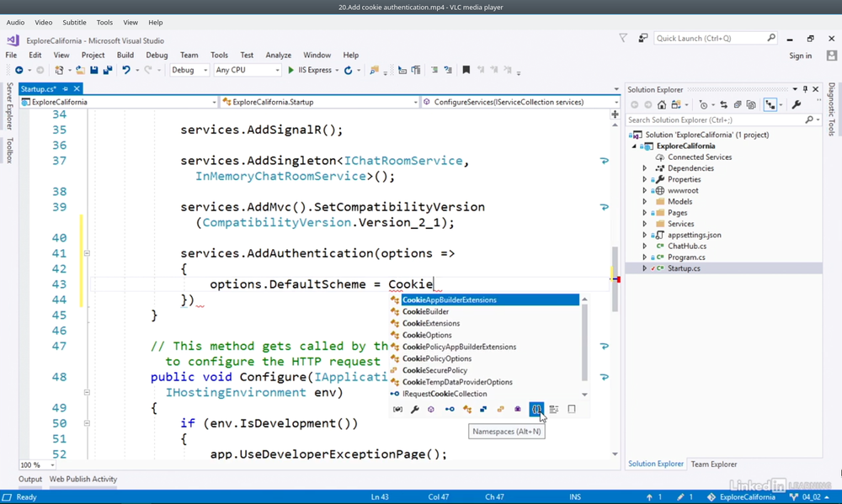Collapse the ExploreCalifornia project node
The image size is (842, 504).
click(634, 146)
